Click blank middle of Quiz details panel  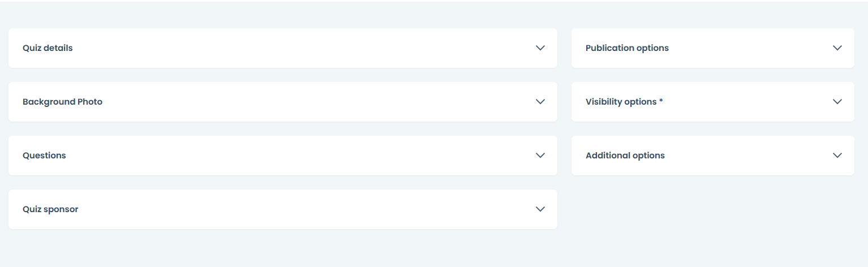[x=283, y=48]
